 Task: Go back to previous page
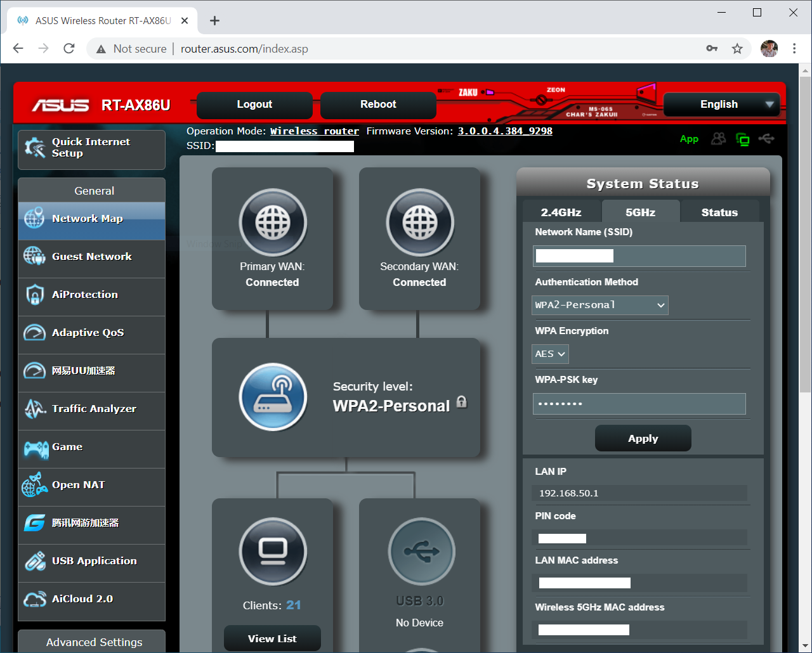click(x=18, y=48)
